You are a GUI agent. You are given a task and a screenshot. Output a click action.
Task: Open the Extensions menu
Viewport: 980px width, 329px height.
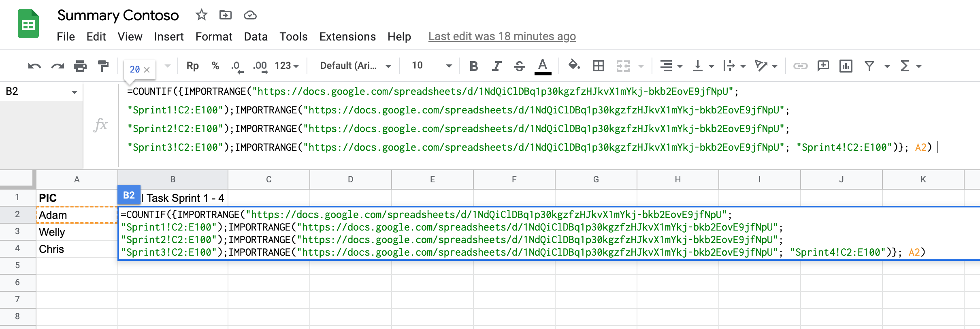(347, 36)
